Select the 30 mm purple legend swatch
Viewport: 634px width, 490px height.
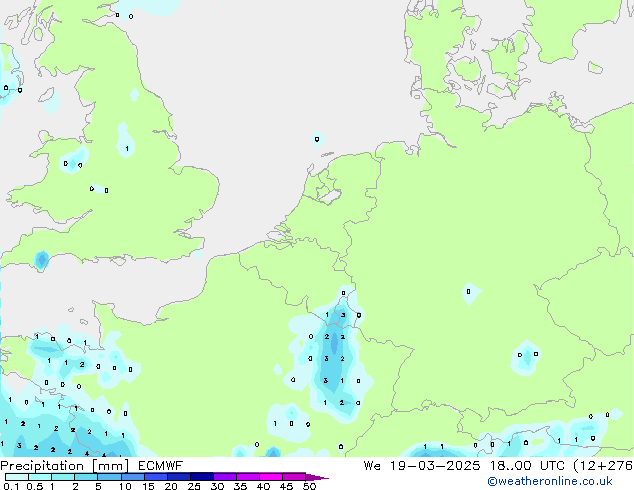coord(227,477)
